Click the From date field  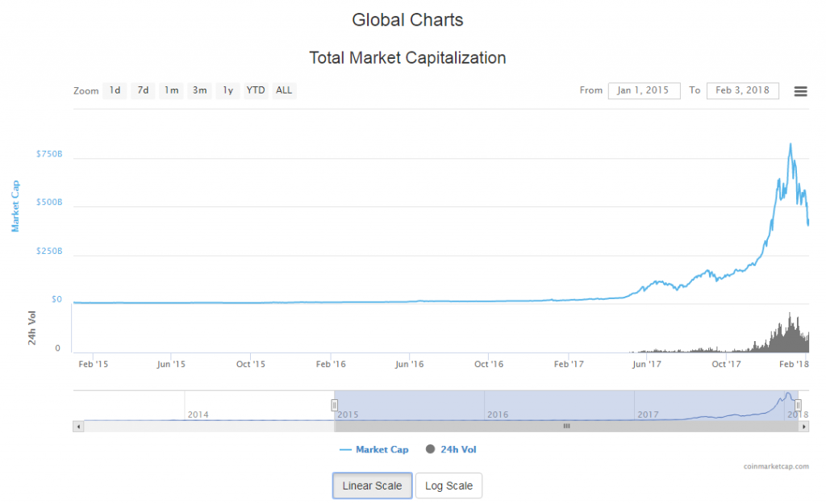pyautogui.click(x=644, y=90)
